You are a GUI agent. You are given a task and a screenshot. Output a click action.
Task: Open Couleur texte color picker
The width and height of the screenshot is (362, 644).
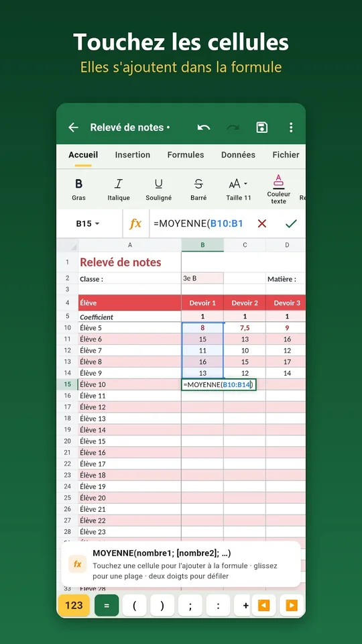pyautogui.click(x=279, y=189)
